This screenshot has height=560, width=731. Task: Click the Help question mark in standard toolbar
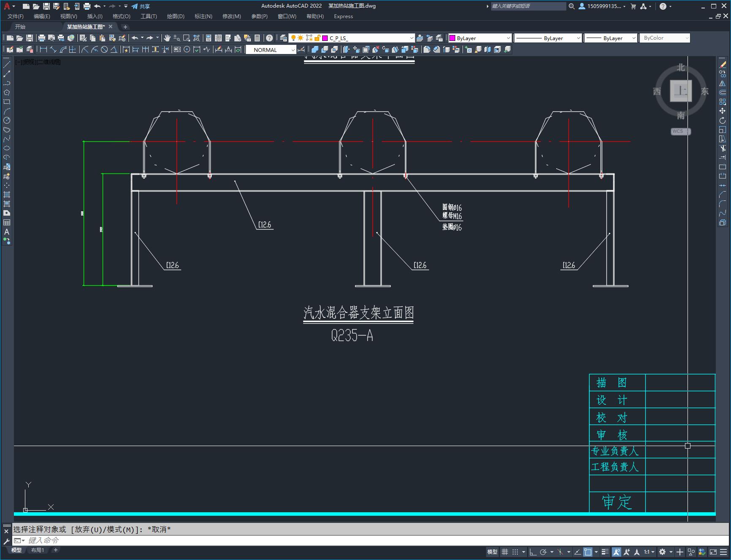269,38
